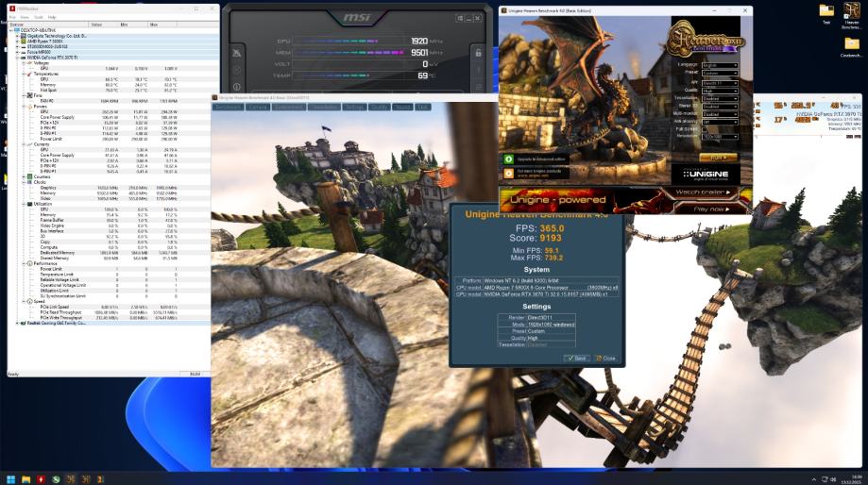Open the Help menu in HWMonitor

pos(52,17)
